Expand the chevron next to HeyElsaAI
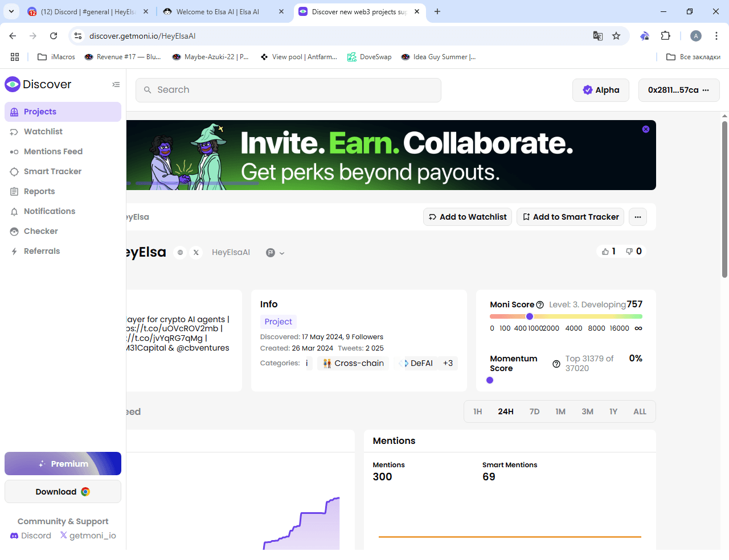 (x=282, y=253)
